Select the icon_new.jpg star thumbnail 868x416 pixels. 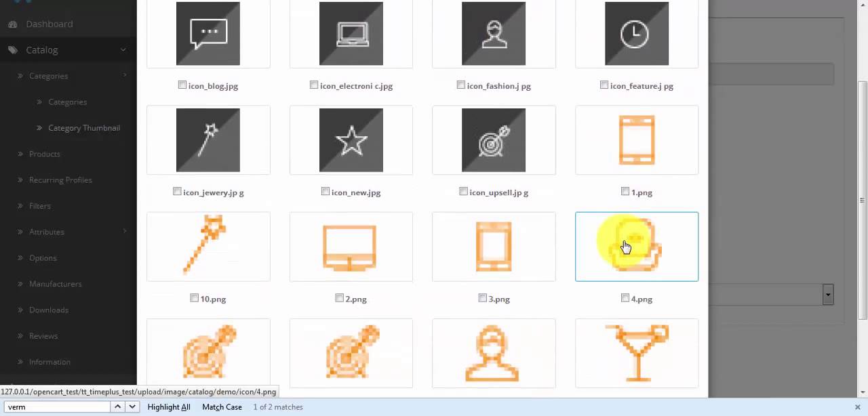pyautogui.click(x=351, y=140)
